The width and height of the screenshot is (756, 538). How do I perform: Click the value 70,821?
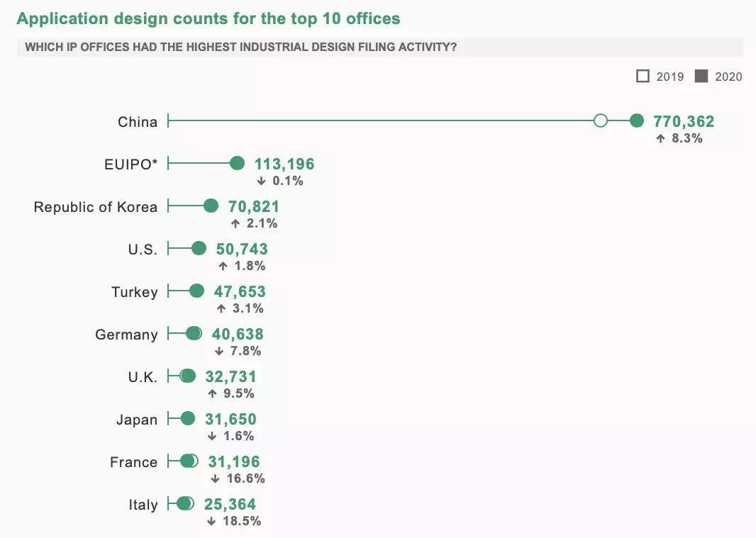[254, 206]
